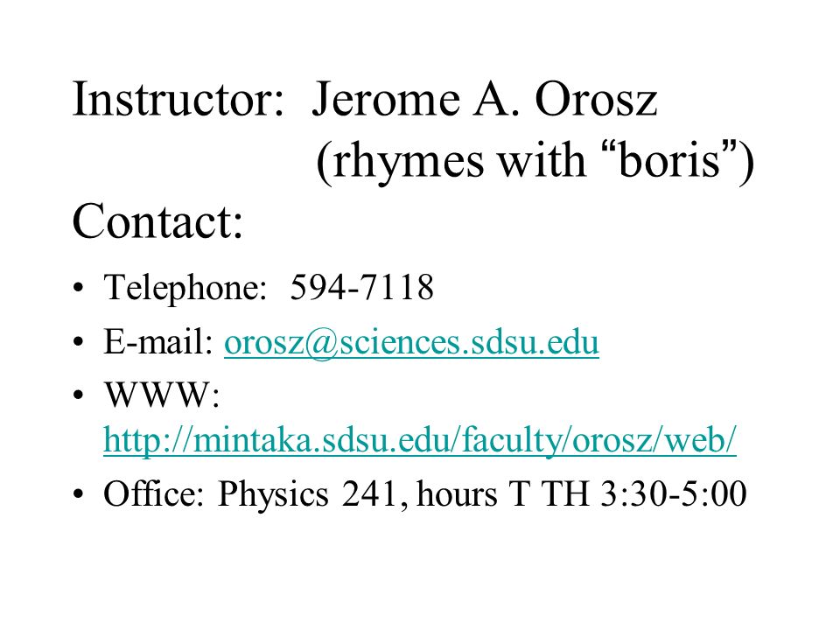Click the rhymes with "boris" text

pos(535,161)
